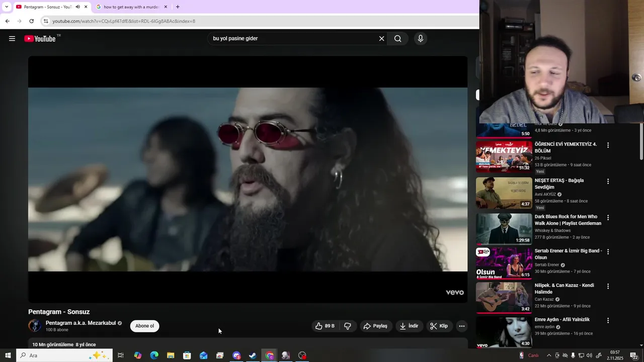Close the Pentagram - Sonsuz tab
Screen dimensions: 644x362
coord(86,7)
